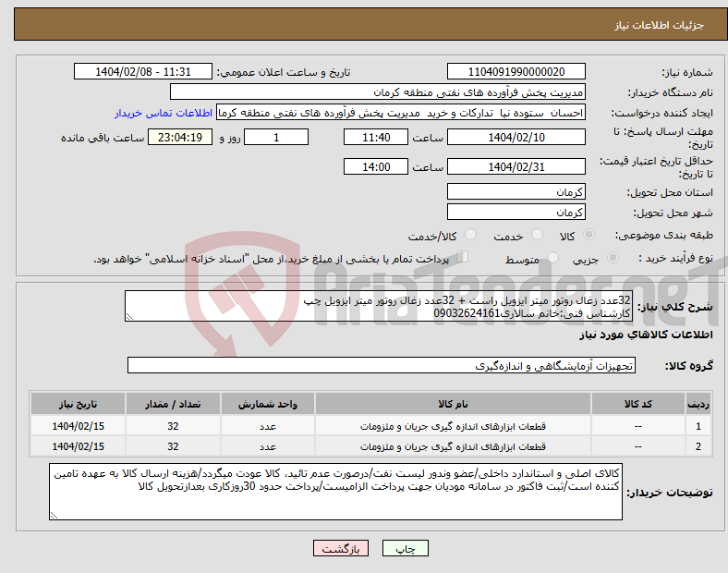Screen dimensions: 728x573
Task: Click the unit عدد in row 1
Action: coord(268,426)
